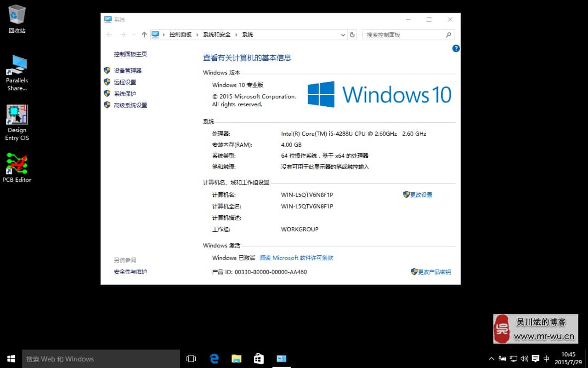The height and width of the screenshot is (368, 588).
Task: Open the network icon in the system tray
Action: (514, 359)
